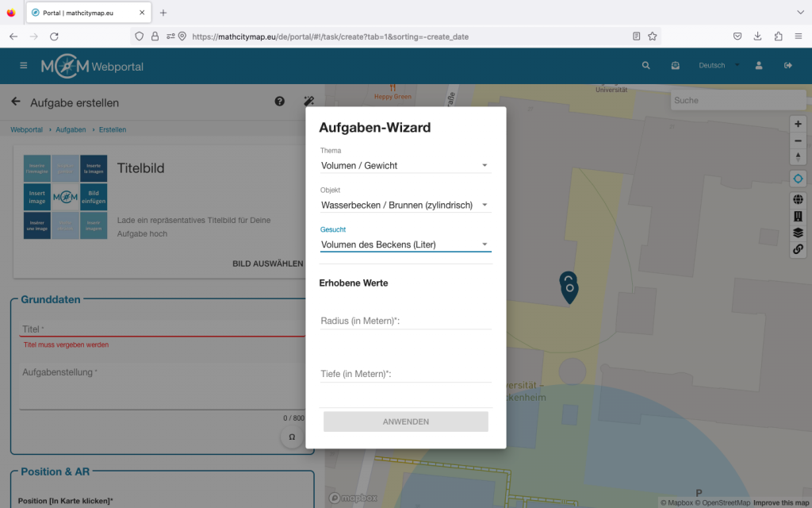Click the header search magnifier icon
The image size is (812, 508).
click(x=645, y=66)
